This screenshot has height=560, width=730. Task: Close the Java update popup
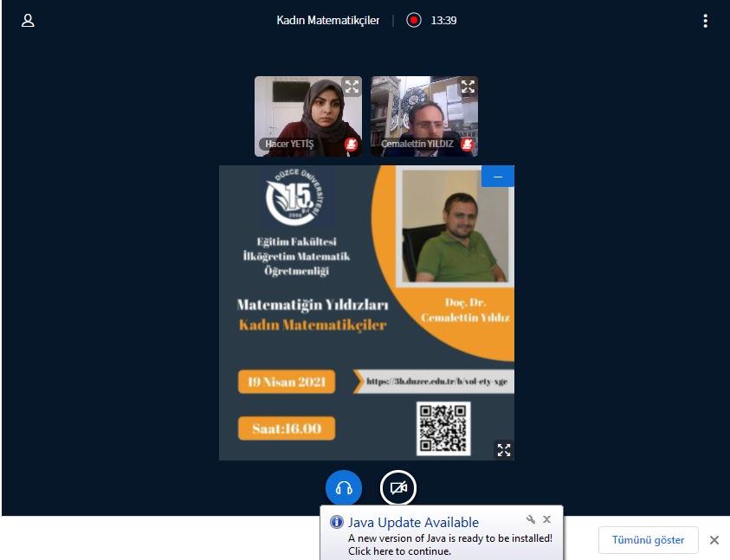[x=547, y=519]
